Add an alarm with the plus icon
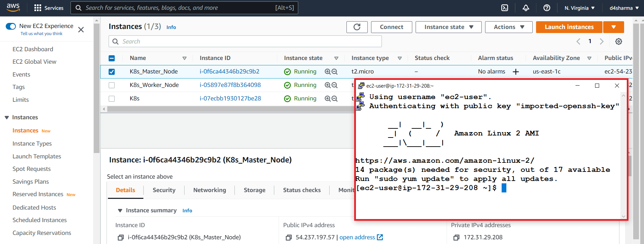The width and height of the screenshot is (644, 244). (x=516, y=71)
